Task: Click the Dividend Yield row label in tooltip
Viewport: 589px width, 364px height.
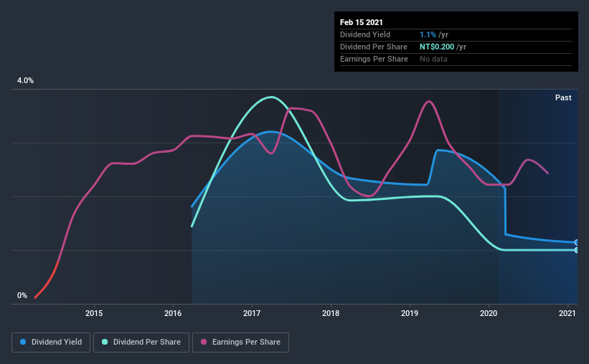Action: coord(365,34)
